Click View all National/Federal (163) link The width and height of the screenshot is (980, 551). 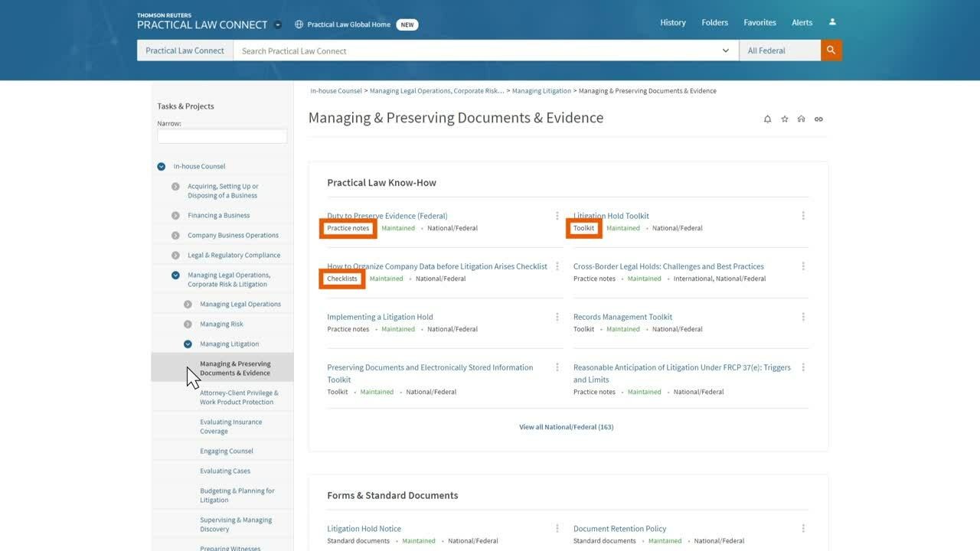pyautogui.click(x=566, y=427)
